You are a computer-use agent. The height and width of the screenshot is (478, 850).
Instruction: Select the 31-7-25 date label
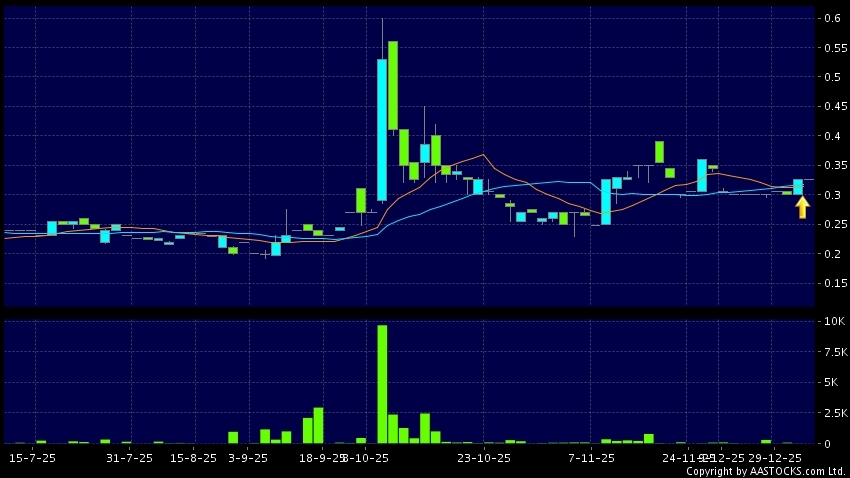coord(130,458)
